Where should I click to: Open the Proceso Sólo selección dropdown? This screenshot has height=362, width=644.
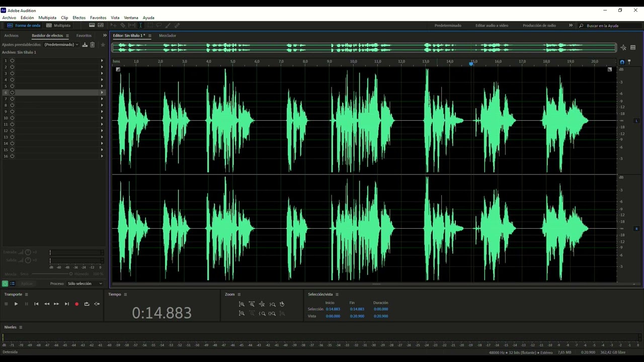[x=85, y=284]
